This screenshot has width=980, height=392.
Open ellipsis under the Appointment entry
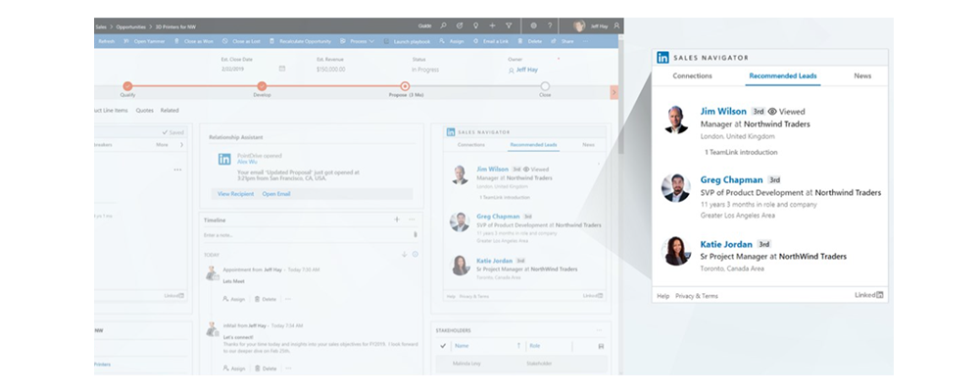click(x=288, y=299)
